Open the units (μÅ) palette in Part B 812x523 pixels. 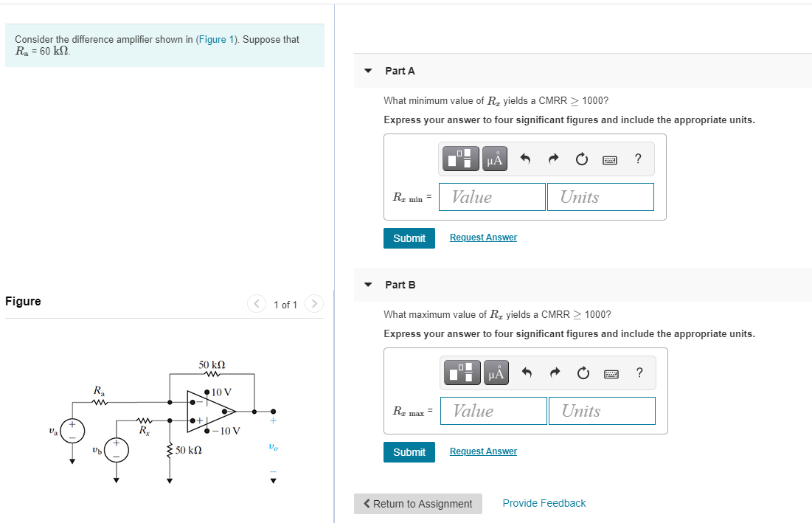coord(496,373)
